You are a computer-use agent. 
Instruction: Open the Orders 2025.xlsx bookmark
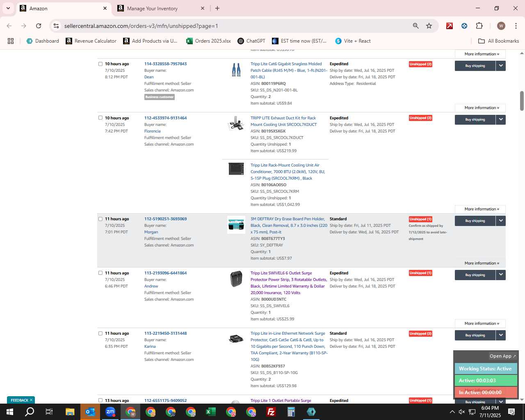(x=208, y=41)
